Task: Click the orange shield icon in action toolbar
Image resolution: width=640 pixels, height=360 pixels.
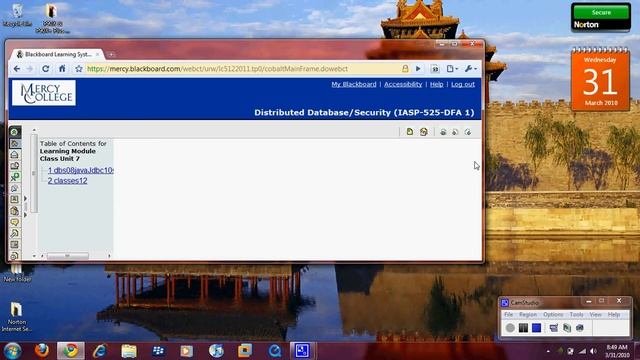Action: click(x=423, y=131)
